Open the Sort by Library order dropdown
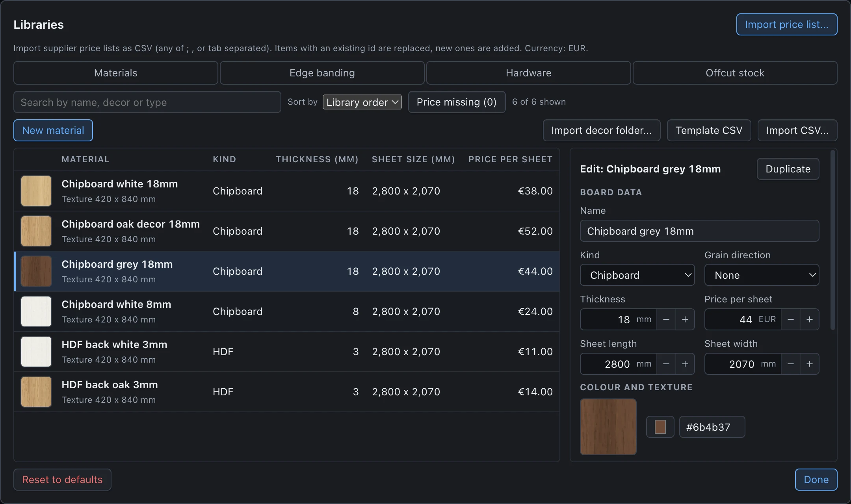Screen dimensions: 851x504 click(362, 102)
